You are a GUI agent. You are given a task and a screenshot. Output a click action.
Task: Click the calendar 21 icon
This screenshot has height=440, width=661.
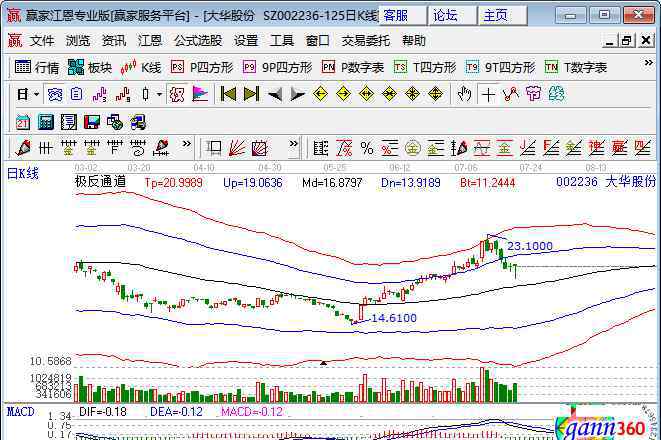(x=23, y=122)
